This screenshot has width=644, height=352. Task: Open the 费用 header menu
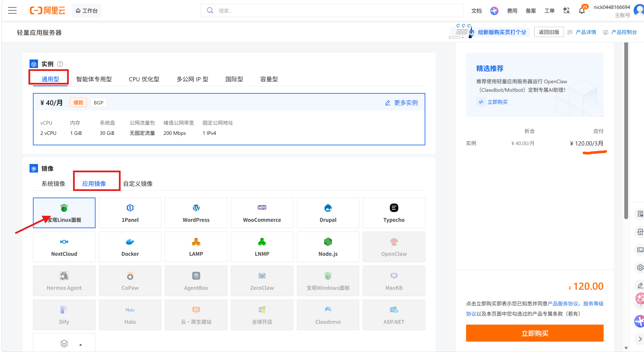point(512,11)
